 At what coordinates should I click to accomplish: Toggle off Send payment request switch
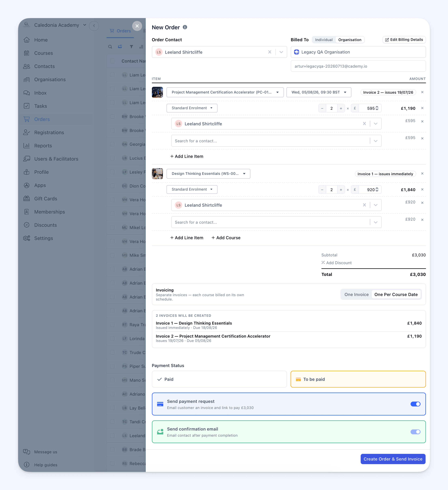415,404
